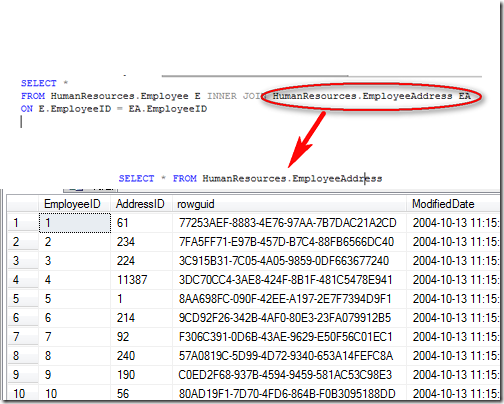504x404 pixels.
Task: Click rowguid starting 7FA5FF71
Action: pyautogui.click(x=289, y=242)
